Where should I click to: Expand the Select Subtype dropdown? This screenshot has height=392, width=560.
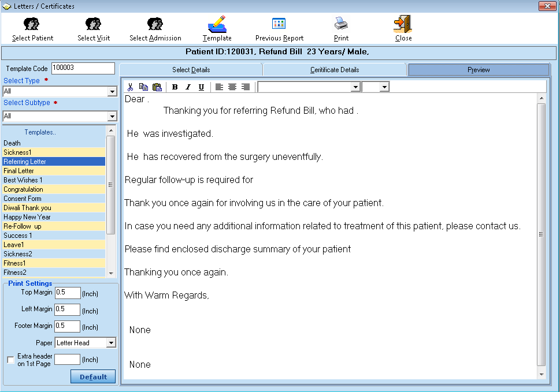112,116
